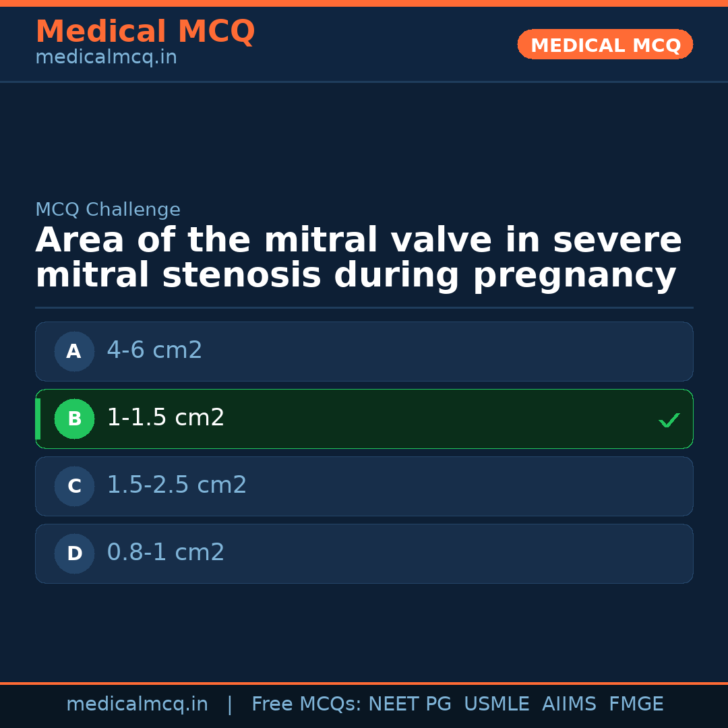Select the answer text "4-6 cm2"
Image resolution: width=728 pixels, height=728 pixels.
click(x=154, y=351)
